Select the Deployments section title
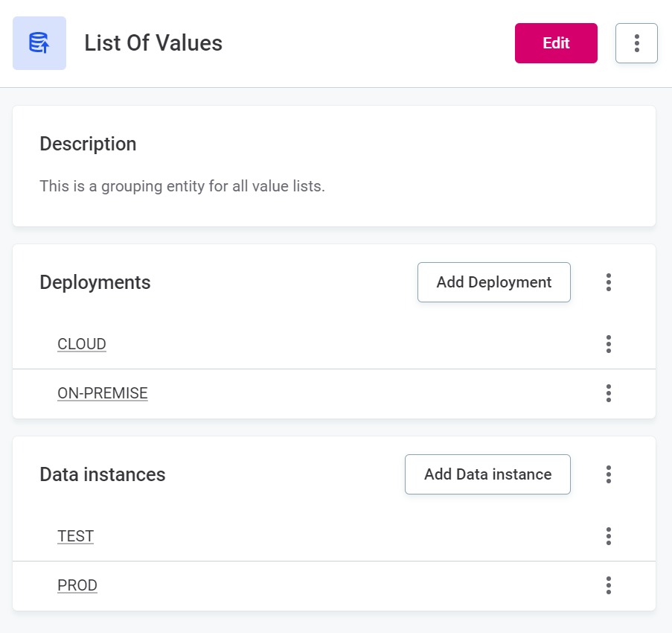This screenshot has height=633, width=672. click(x=95, y=282)
